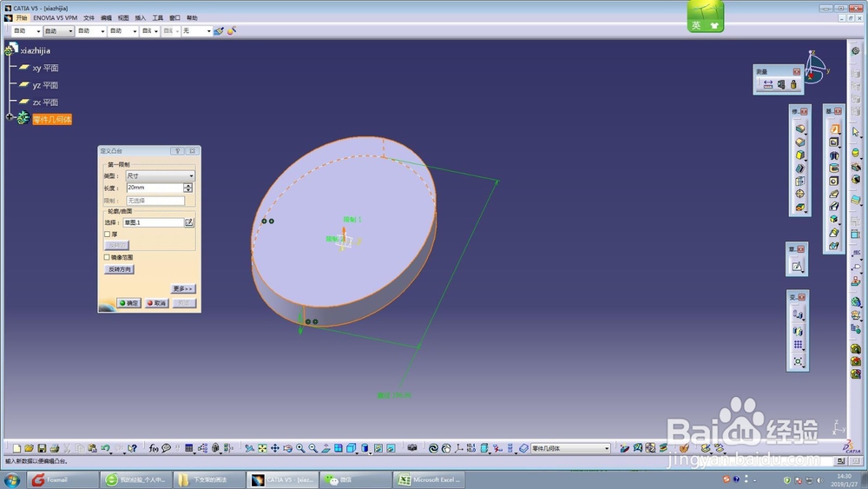Click the Swap visible space icon
The width and height of the screenshot is (868, 489).
[391, 448]
